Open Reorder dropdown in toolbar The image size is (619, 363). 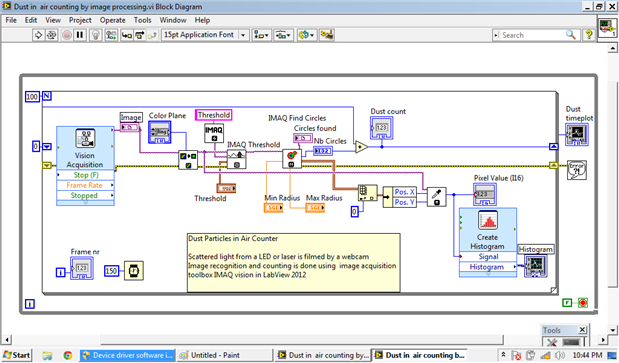coord(306,35)
